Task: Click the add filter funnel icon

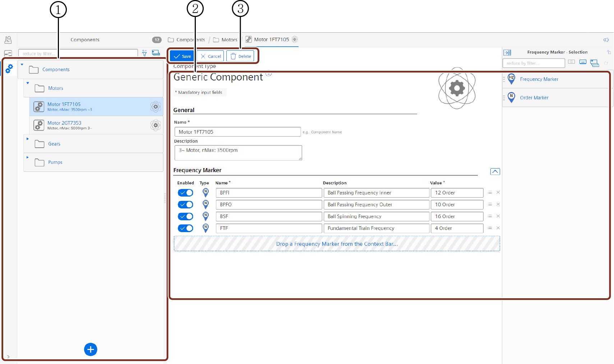Action: coord(144,53)
